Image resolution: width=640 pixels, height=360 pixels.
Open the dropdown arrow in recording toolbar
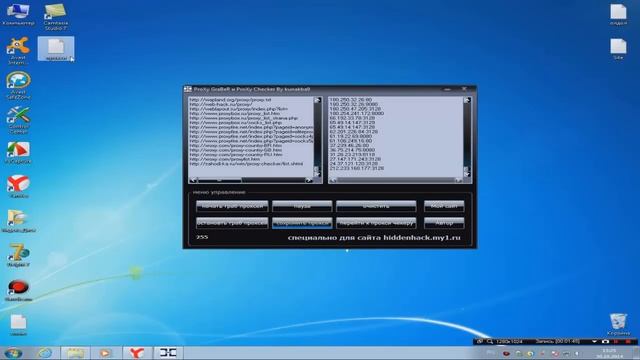(594, 341)
